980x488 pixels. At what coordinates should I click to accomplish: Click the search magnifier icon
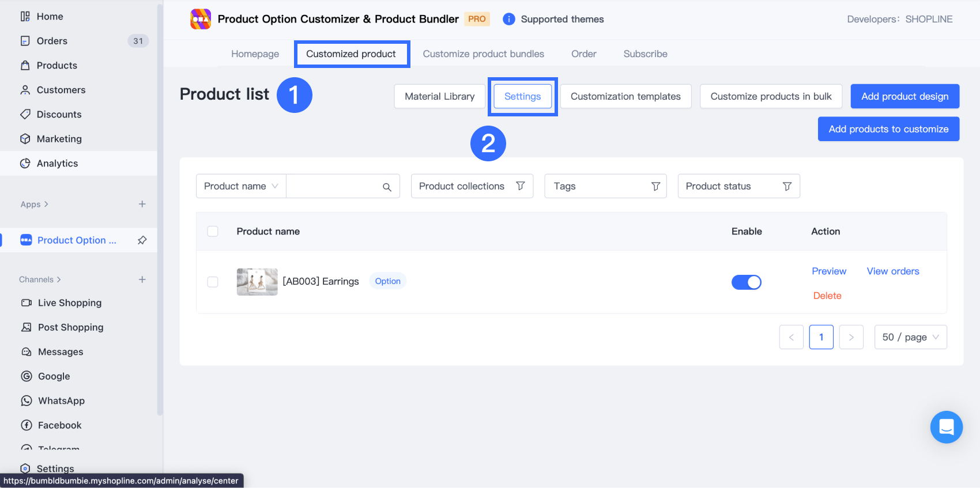tap(387, 187)
